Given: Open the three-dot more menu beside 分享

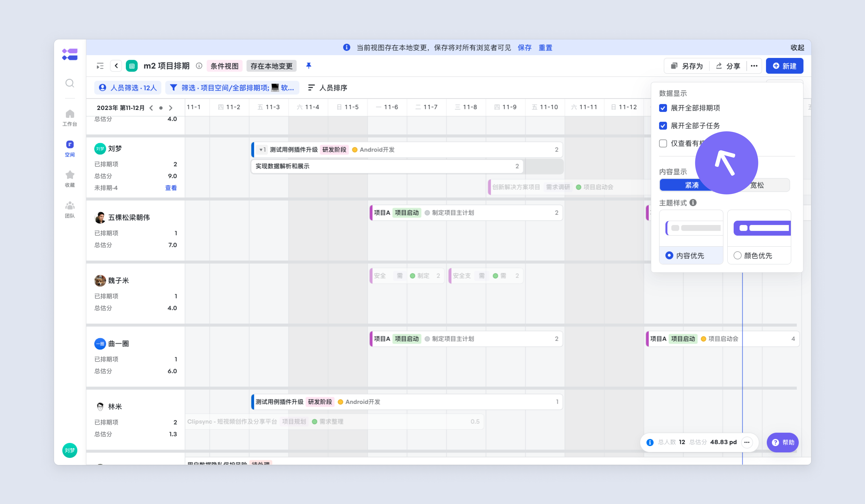Looking at the screenshot, I should [x=754, y=66].
